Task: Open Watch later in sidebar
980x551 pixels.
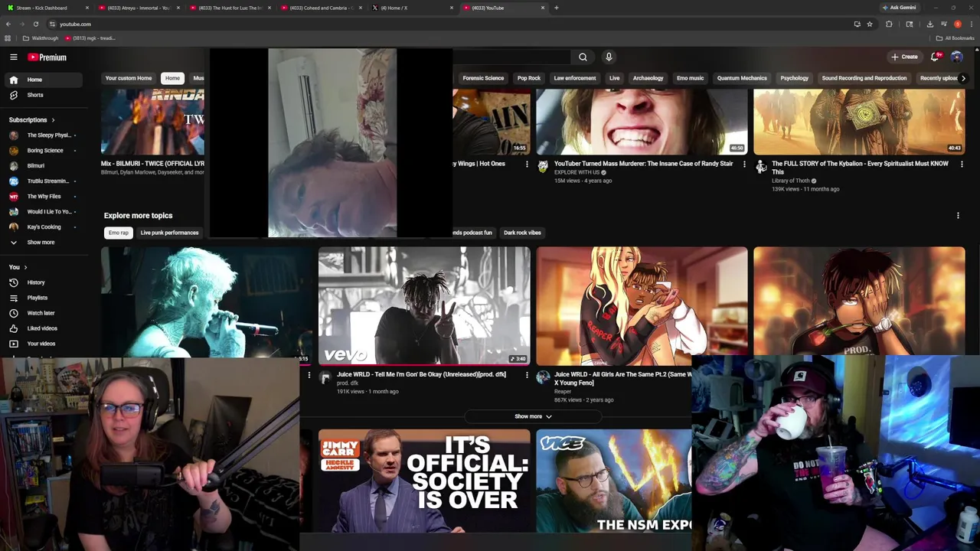Action: [x=44, y=313]
